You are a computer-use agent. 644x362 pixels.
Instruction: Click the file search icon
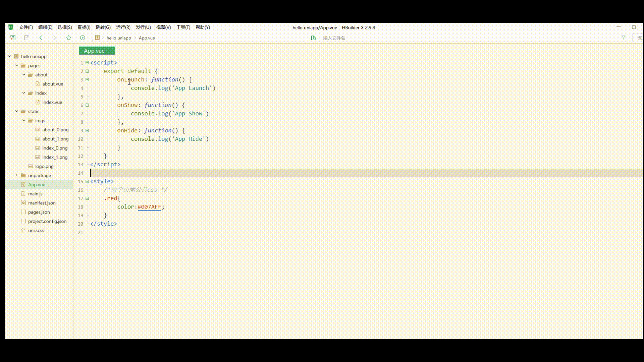coord(314,38)
